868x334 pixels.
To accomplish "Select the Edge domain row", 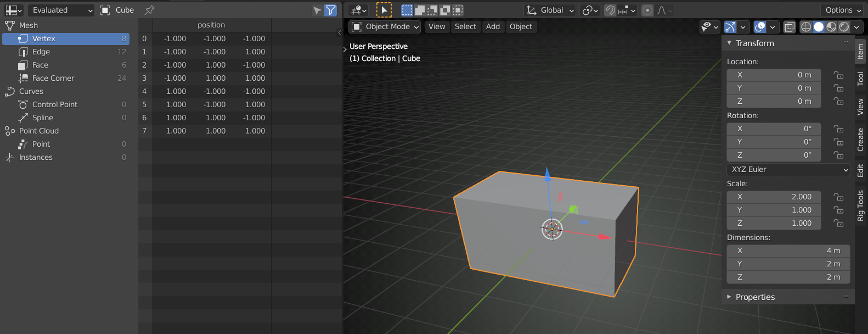I will point(66,52).
